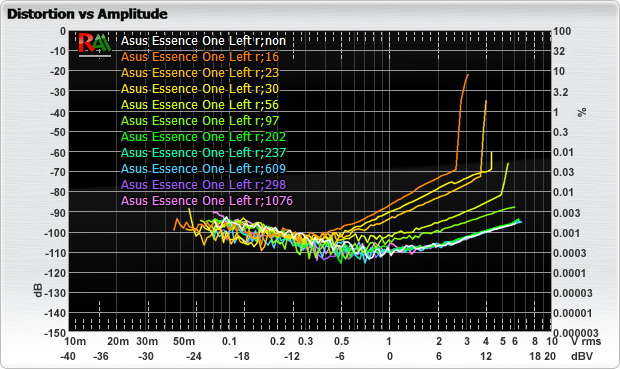
Task: Select the 'Asus Essence One Left r;97' legend entry
Action: coord(200,121)
